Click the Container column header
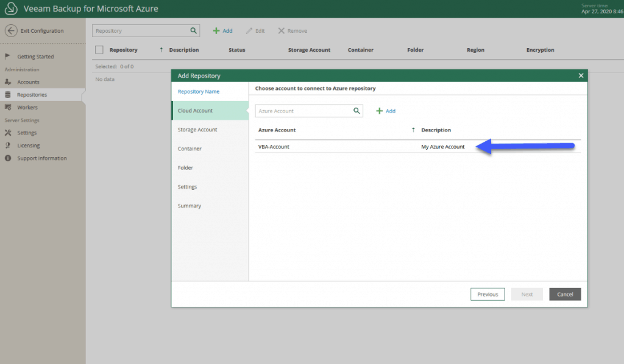The width and height of the screenshot is (624, 364). click(x=361, y=50)
